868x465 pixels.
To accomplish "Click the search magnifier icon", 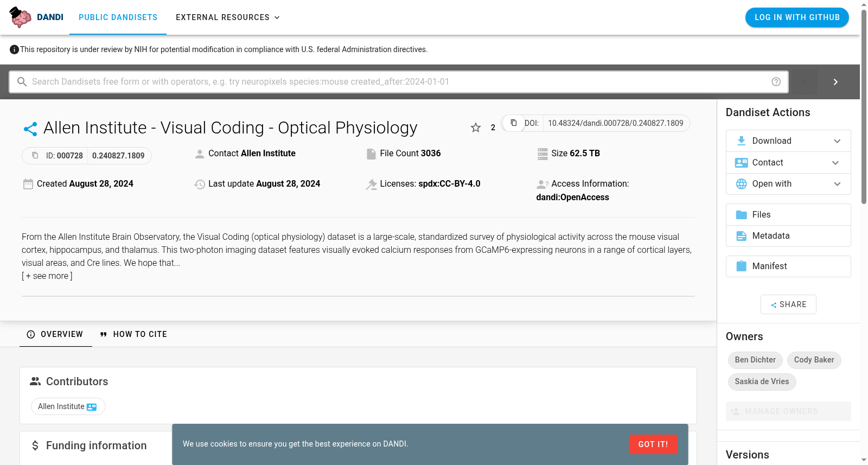I will [22, 81].
